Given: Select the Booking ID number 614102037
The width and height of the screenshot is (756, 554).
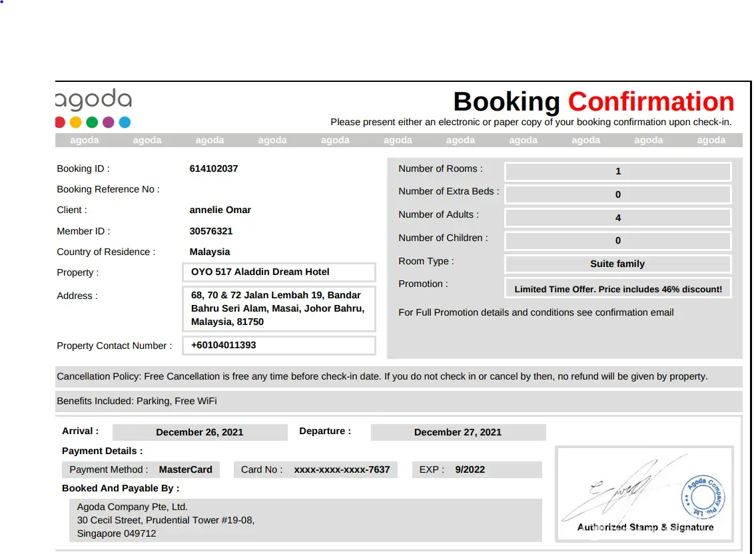Looking at the screenshot, I should tap(214, 168).
